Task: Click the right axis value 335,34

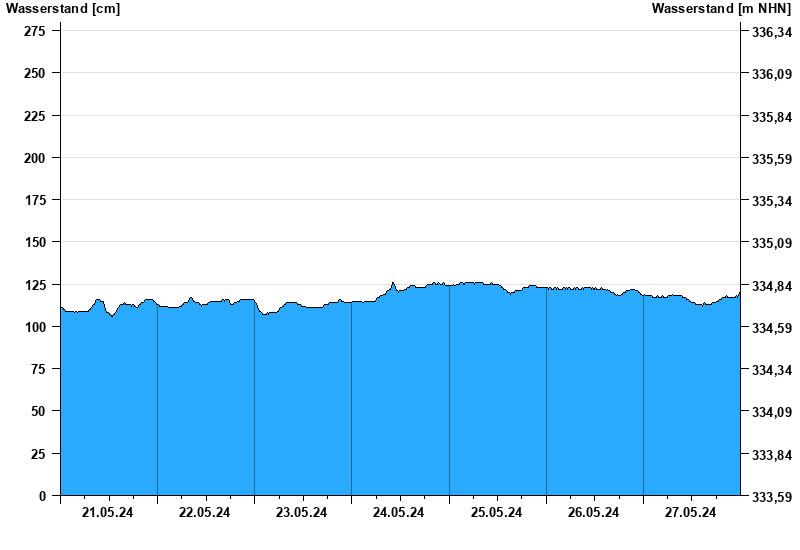Action: pyautogui.click(x=772, y=201)
